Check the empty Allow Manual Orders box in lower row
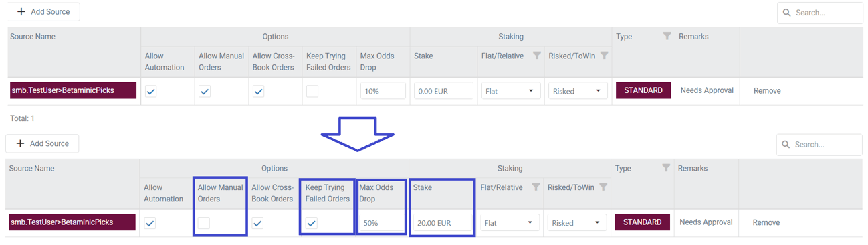868x245 pixels. point(204,223)
